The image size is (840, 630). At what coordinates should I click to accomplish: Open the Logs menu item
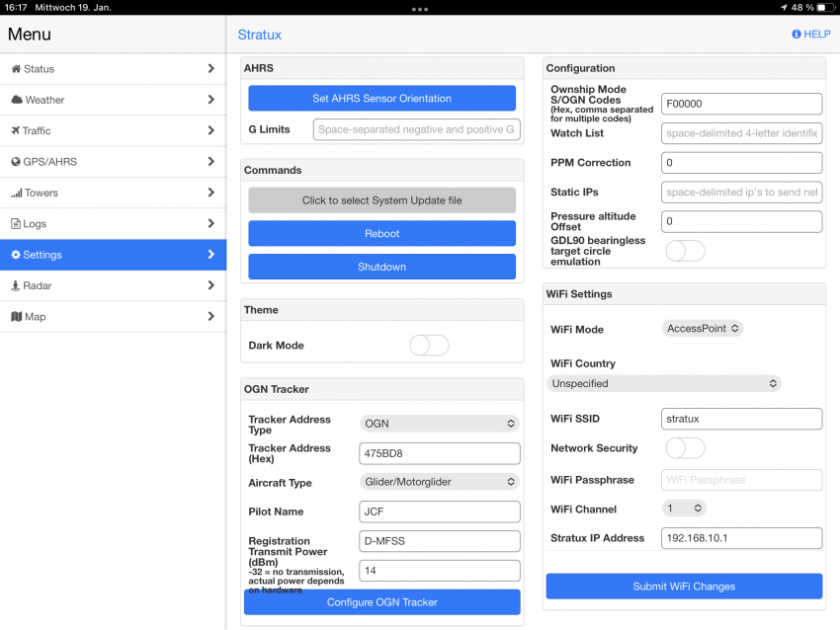pos(113,224)
